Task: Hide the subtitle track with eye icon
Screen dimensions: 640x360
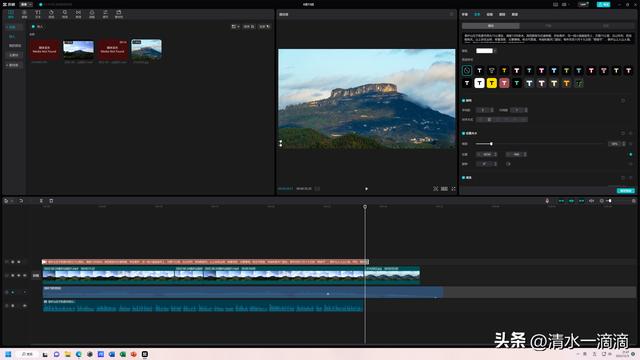Action: pyautogui.click(x=19, y=262)
